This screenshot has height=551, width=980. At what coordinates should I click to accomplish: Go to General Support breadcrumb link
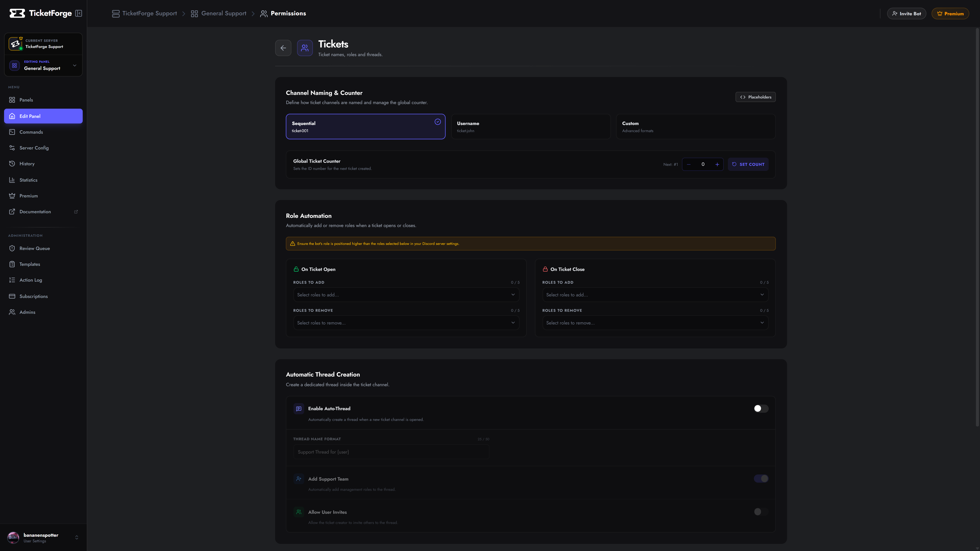click(219, 13)
